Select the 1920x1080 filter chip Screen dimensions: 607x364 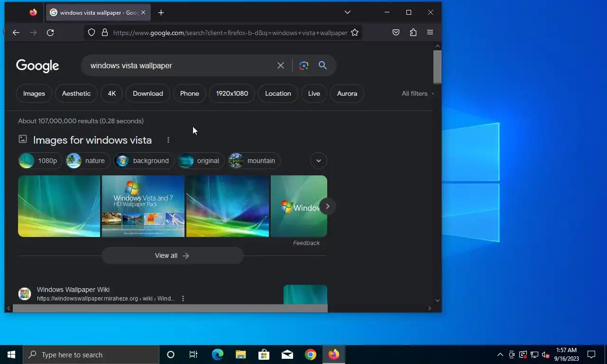[232, 93]
